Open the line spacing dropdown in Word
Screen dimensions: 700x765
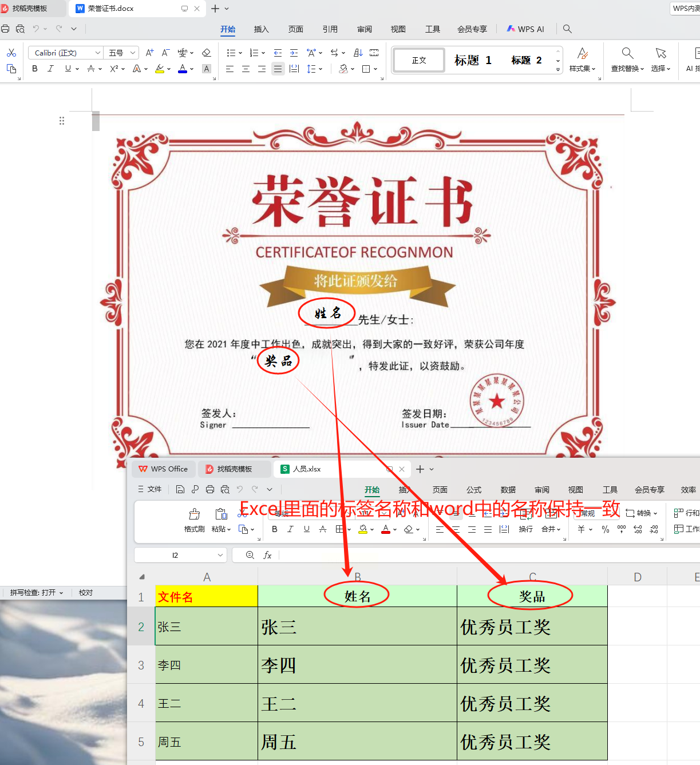coord(321,69)
